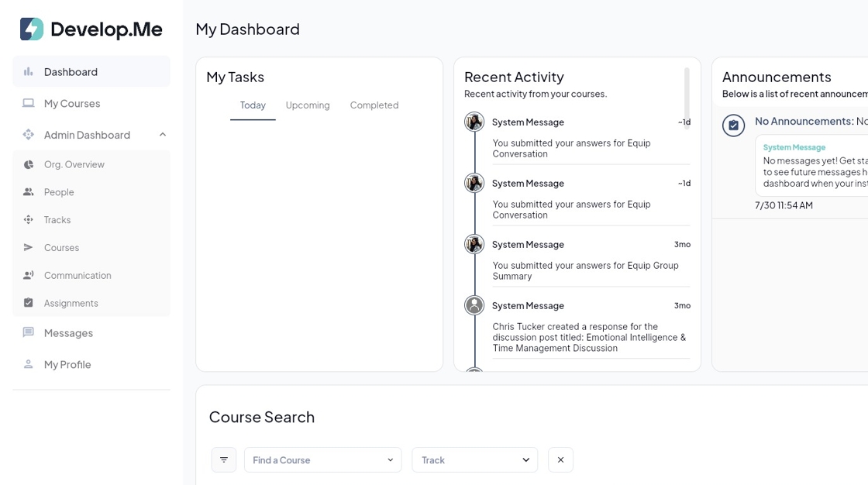Screen dimensions: 868x485
Task: Click the X clear button beside Track
Action: coord(560,460)
